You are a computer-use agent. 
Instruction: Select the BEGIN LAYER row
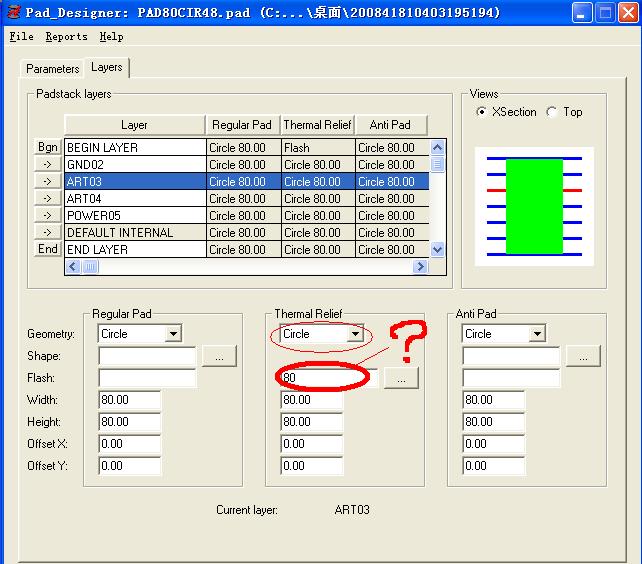click(x=247, y=147)
